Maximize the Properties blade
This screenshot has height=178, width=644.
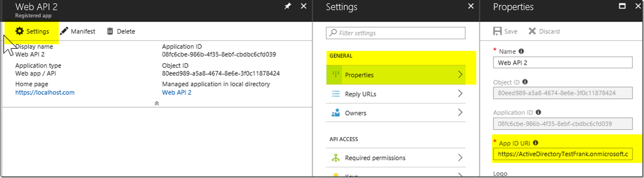tap(622, 7)
